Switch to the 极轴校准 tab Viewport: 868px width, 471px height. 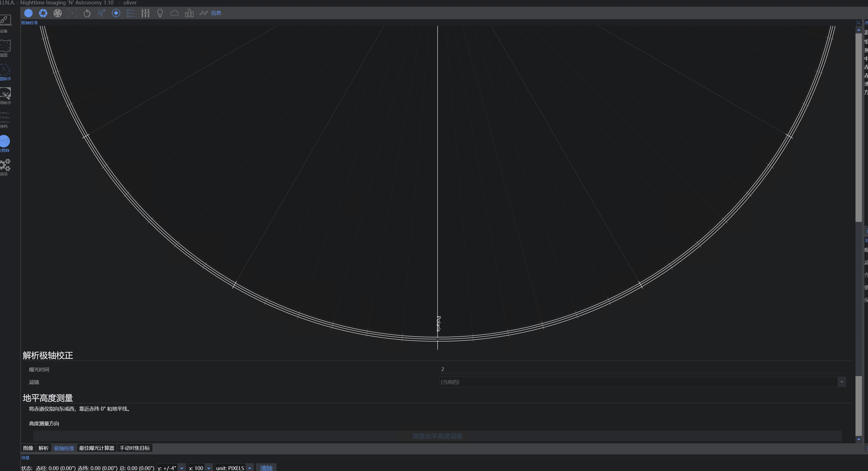click(64, 448)
